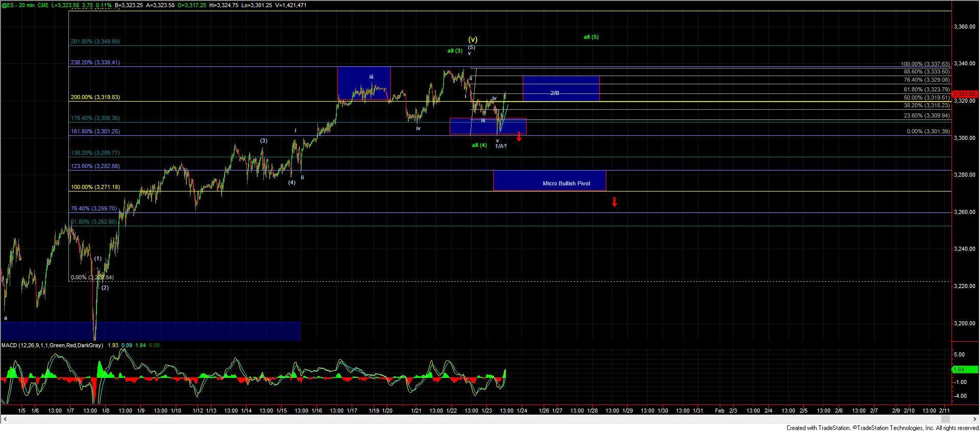The width and height of the screenshot is (980, 431).
Task: Select the green alt (5) wave label
Action: point(591,37)
